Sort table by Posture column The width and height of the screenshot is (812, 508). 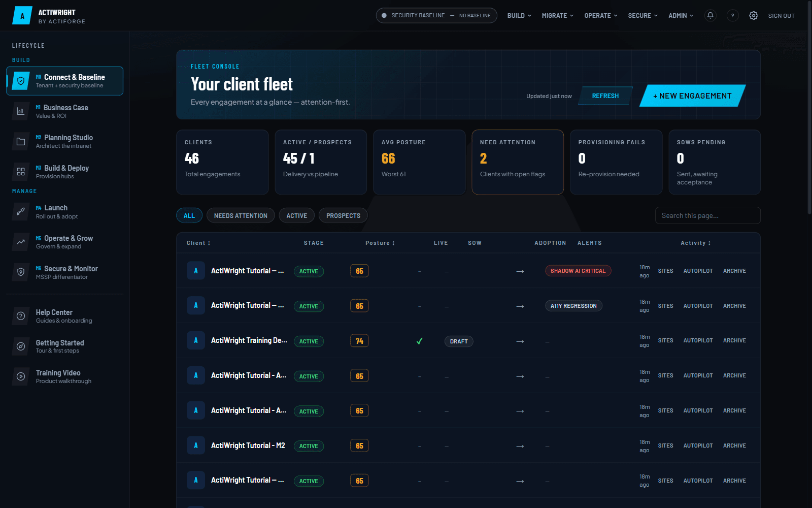pyautogui.click(x=380, y=243)
